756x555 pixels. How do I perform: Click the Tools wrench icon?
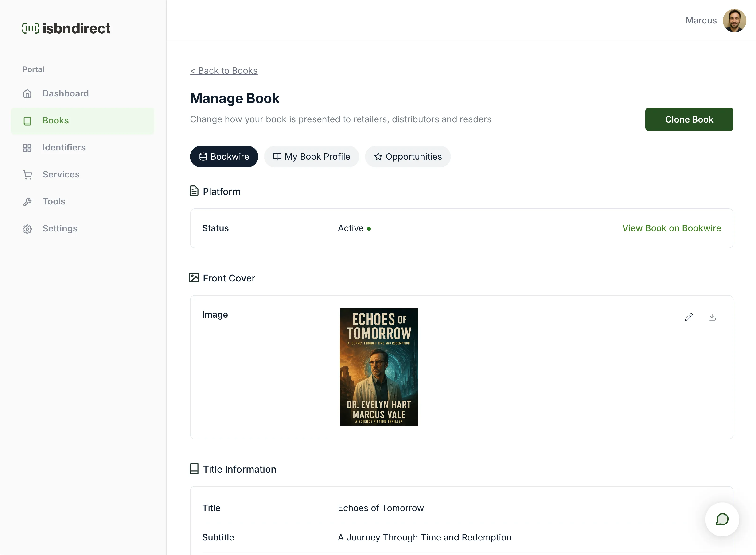[x=27, y=202]
